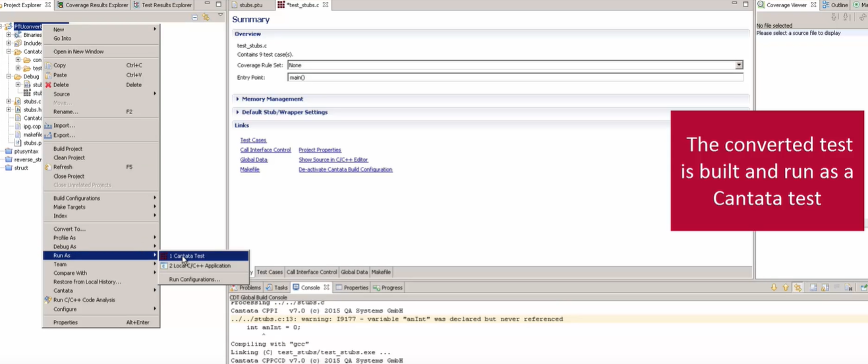The image size is (868, 364).
Task: Click the Entry Point input field
Action: (515, 77)
